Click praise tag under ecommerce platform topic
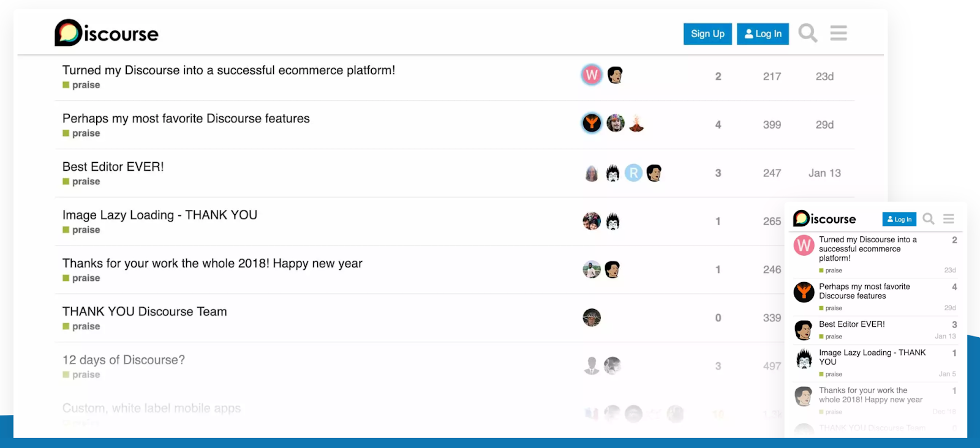 click(81, 85)
